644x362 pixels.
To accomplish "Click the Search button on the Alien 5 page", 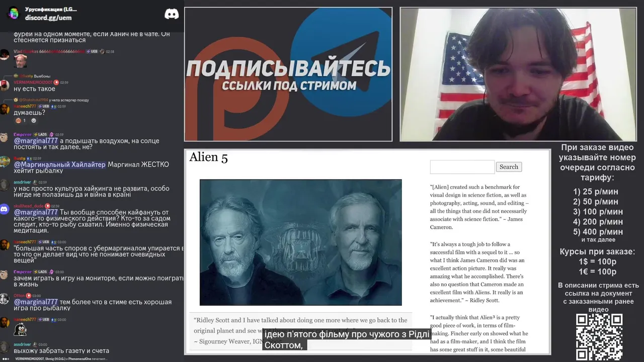I will coord(509,167).
